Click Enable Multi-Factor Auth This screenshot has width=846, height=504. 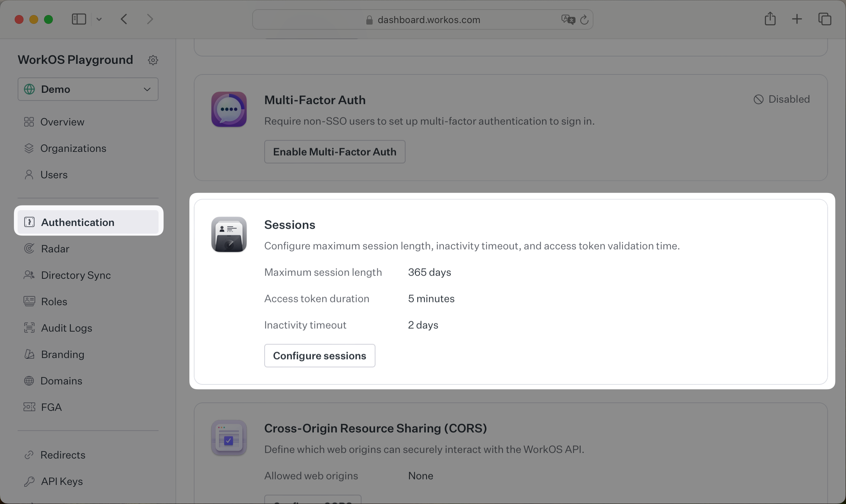(334, 151)
